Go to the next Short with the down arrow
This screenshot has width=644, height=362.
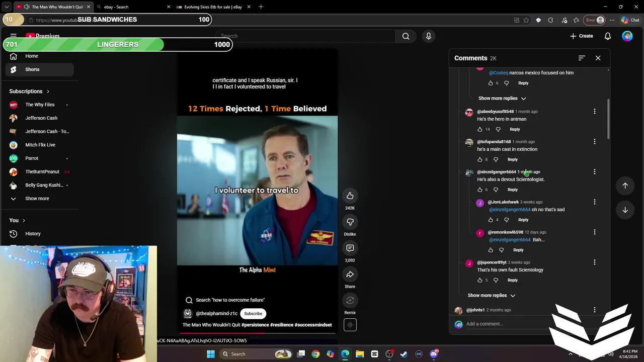pyautogui.click(x=625, y=210)
